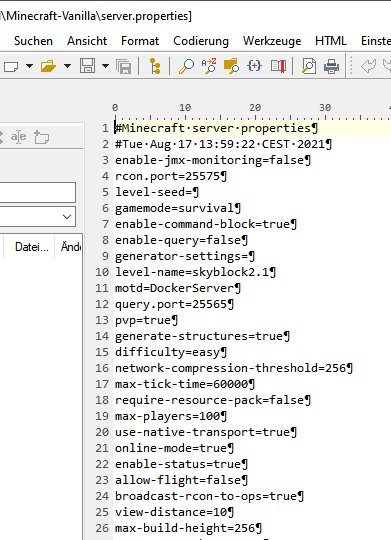391x540 pixels.
Task: Click the New file icon
Action: pyautogui.click(x=11, y=66)
